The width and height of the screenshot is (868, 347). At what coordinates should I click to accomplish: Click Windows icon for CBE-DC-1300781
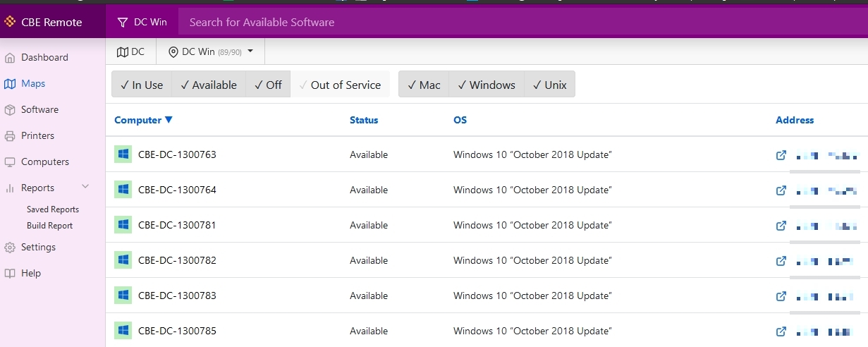[x=123, y=225]
